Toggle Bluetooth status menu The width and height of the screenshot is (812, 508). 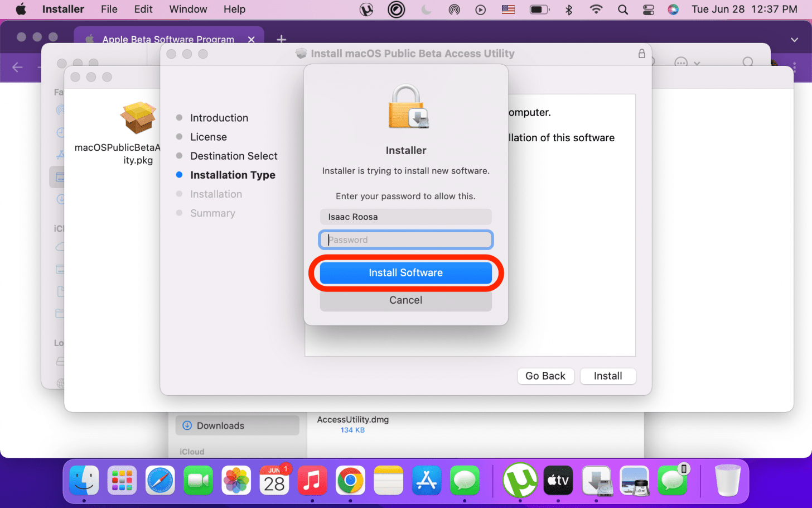[569, 9]
